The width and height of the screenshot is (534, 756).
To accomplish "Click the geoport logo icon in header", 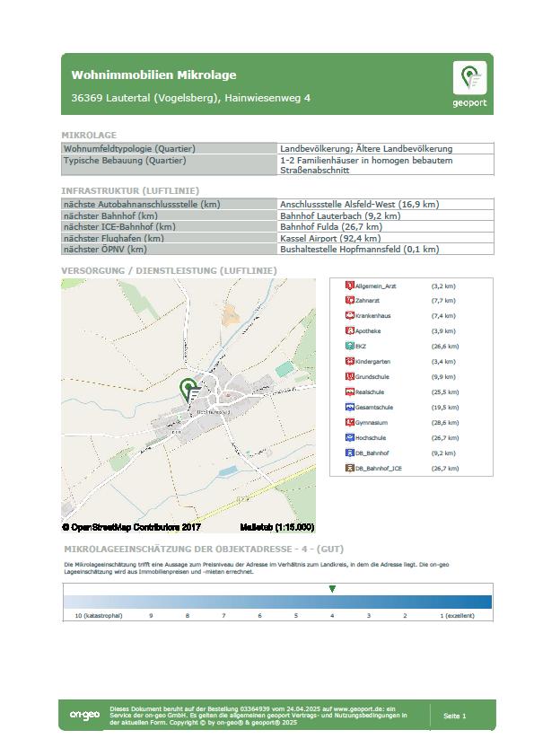I will [469, 78].
